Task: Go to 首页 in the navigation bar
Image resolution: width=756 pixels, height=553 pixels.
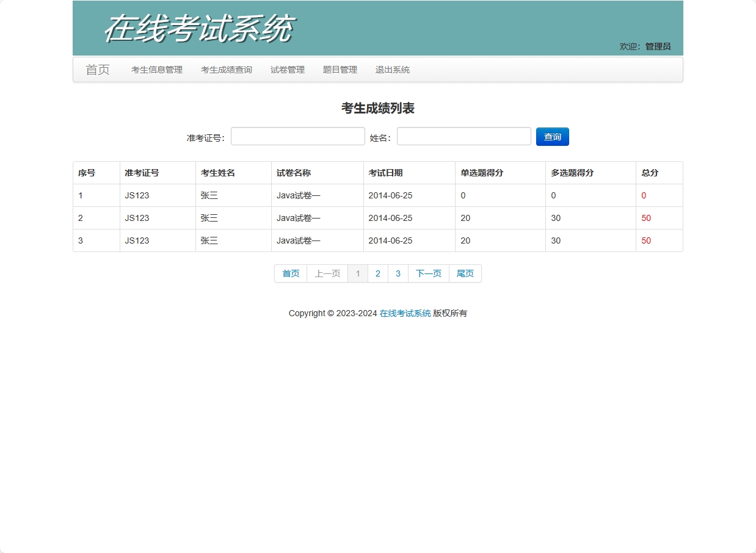Action: (x=98, y=70)
